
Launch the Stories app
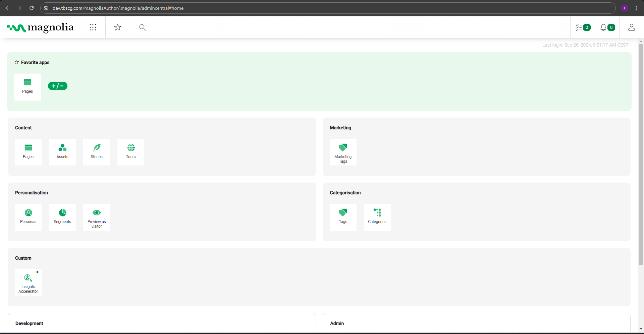tap(96, 152)
